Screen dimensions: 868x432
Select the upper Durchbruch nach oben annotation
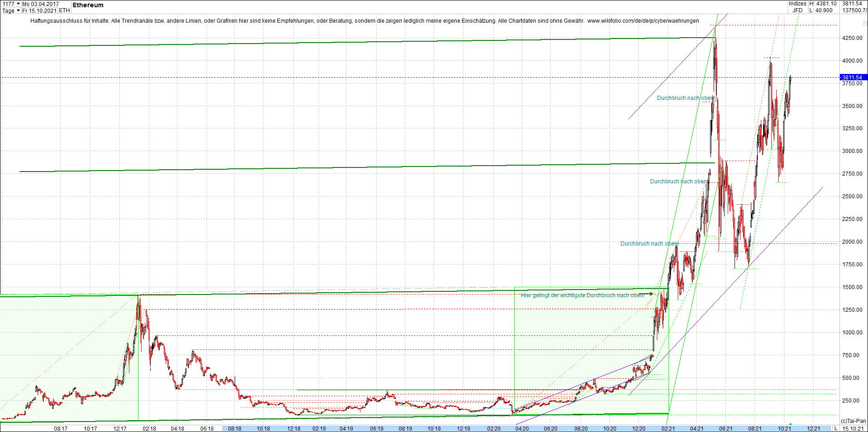[686, 98]
